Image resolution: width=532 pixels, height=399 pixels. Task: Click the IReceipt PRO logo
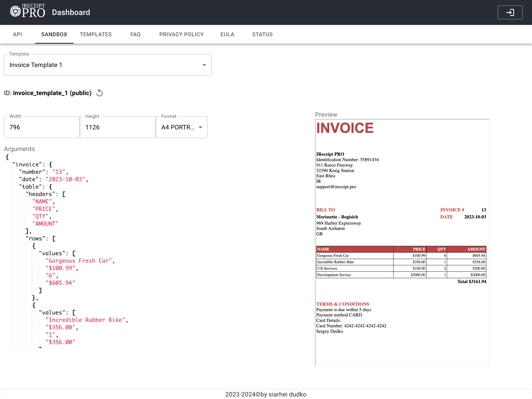(27, 11)
